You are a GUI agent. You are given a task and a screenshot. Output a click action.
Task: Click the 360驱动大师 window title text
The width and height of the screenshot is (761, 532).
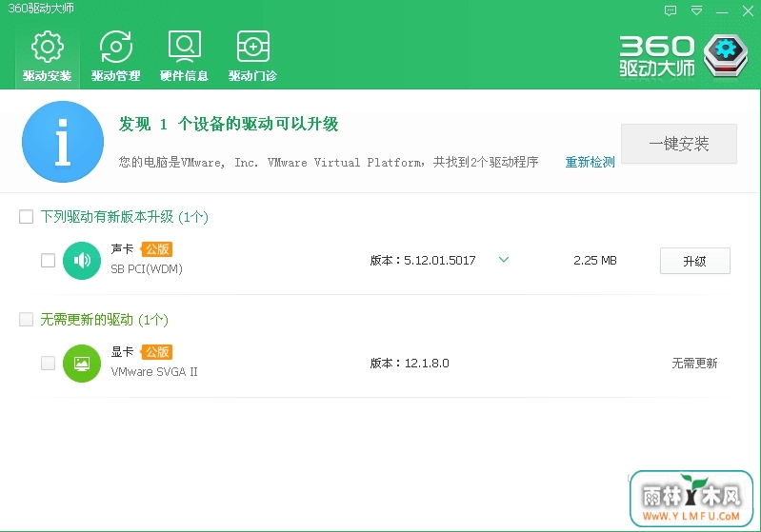(41, 9)
